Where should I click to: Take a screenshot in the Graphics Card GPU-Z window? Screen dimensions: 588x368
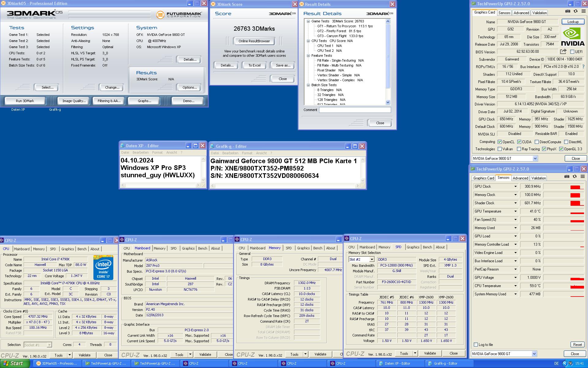[567, 11]
